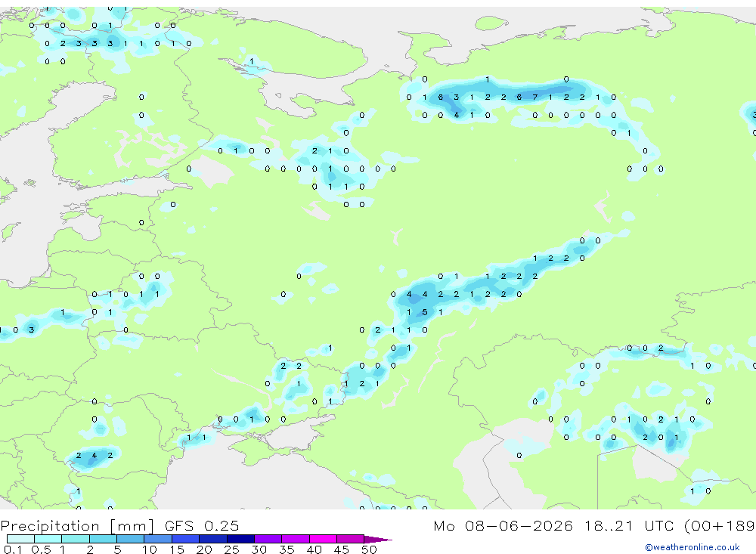Image resolution: width=756 pixels, height=554 pixels.
Task: Open the weatheronline.co.uk copyright link
Action: pos(692,547)
